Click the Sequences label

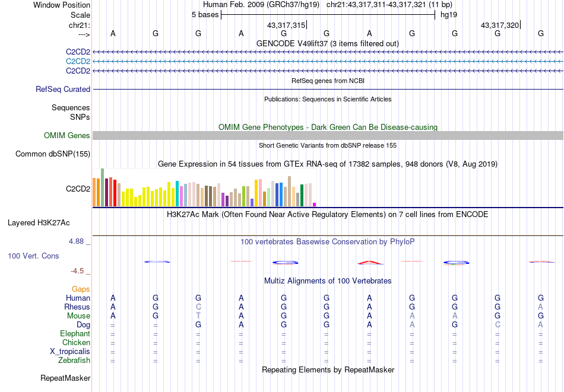point(71,107)
